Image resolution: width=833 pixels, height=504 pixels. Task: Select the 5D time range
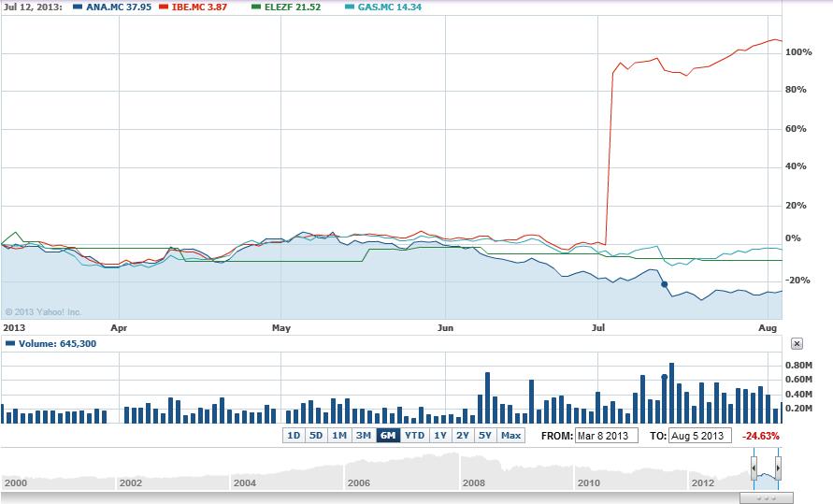(x=316, y=436)
